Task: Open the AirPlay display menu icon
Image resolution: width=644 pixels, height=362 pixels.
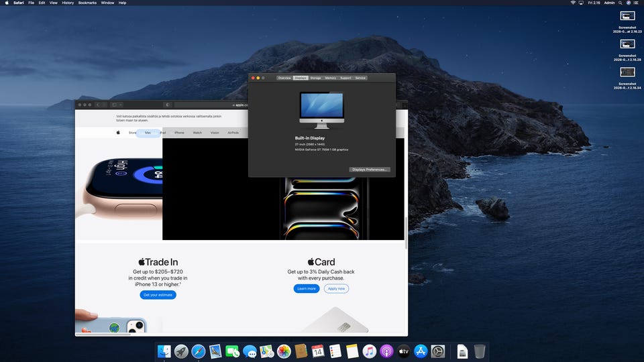Action: tap(581, 3)
